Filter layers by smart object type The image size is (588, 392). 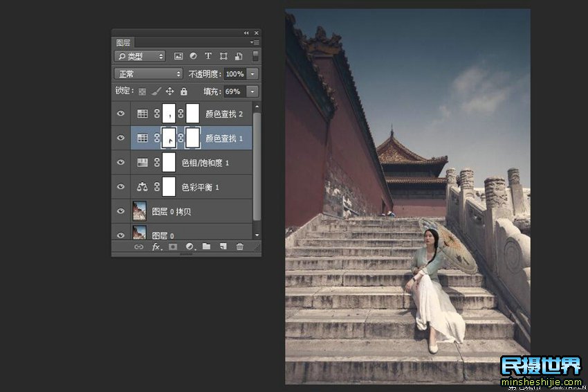[x=239, y=56]
